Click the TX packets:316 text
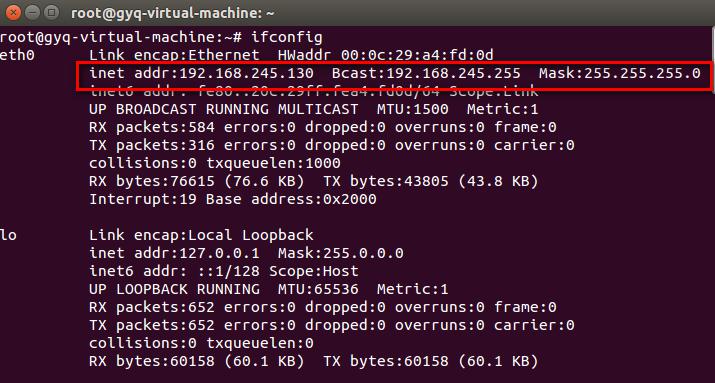 pos(152,146)
